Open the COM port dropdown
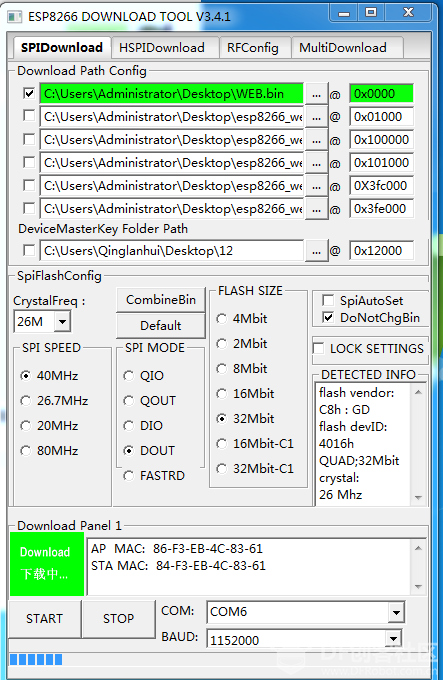443x680 pixels. [395, 612]
